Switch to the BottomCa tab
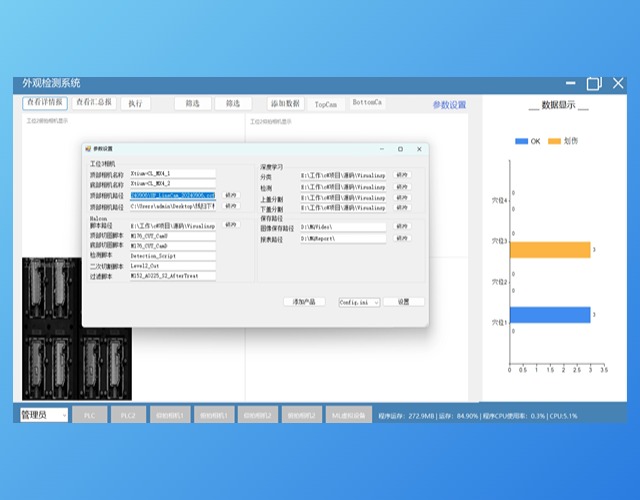 367,103
